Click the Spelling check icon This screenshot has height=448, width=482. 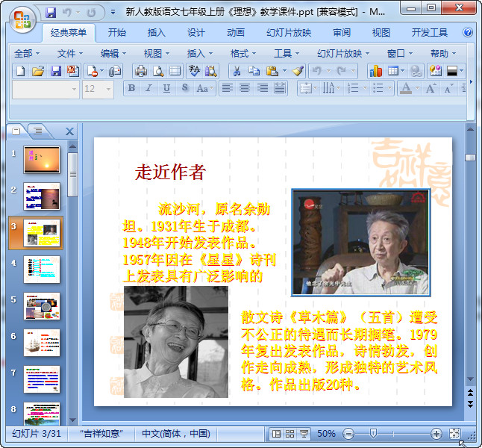click(194, 71)
